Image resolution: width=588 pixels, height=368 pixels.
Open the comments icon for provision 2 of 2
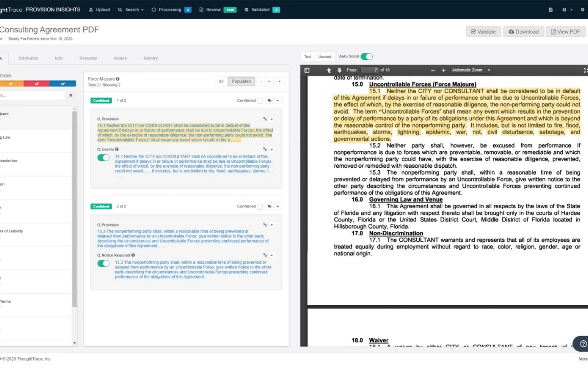point(269,206)
